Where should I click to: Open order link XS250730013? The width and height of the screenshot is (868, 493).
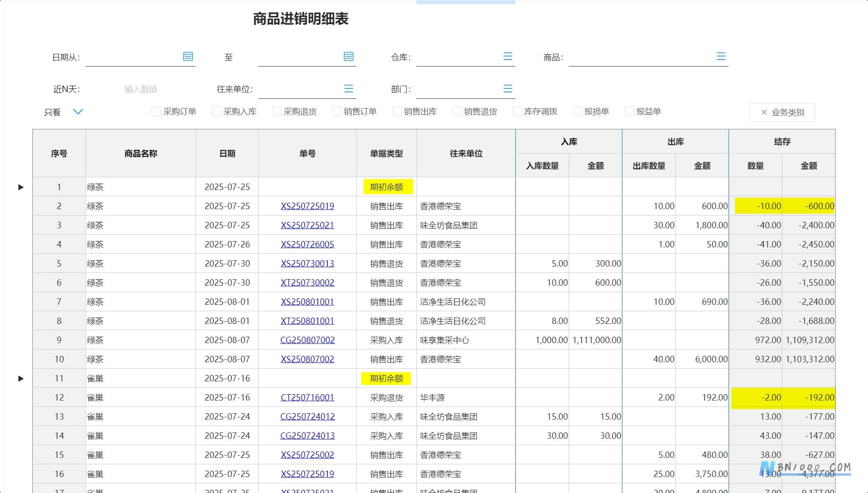click(308, 263)
